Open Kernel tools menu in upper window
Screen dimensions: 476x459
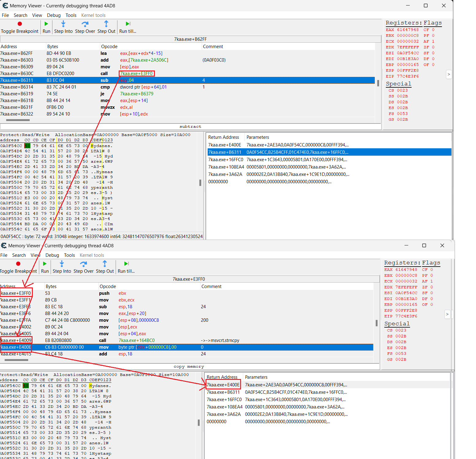pyautogui.click(x=93, y=15)
